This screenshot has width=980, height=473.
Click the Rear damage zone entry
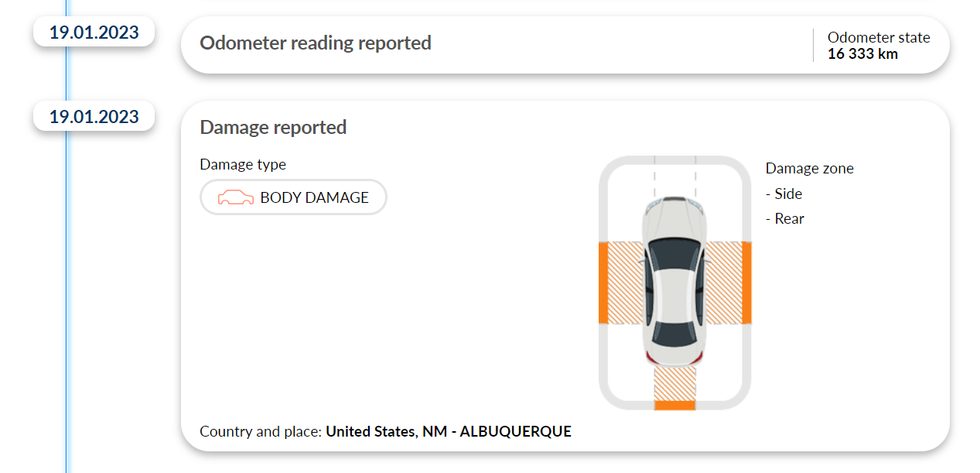click(x=785, y=218)
